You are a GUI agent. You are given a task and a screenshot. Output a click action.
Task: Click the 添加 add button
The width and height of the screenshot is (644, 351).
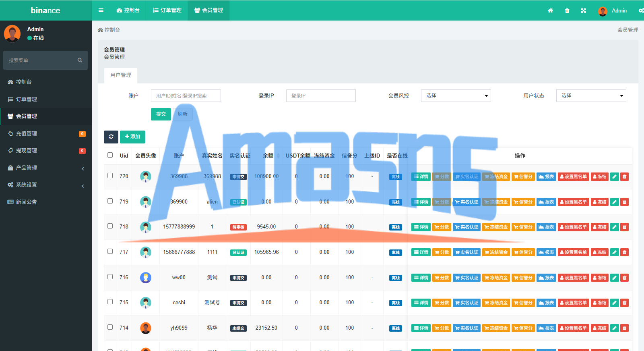coord(132,137)
